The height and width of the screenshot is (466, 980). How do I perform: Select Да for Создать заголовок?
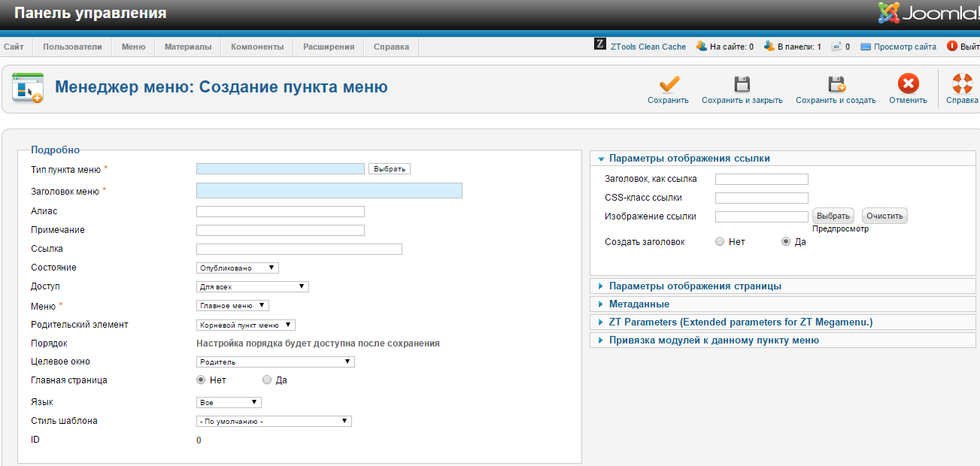click(x=786, y=242)
